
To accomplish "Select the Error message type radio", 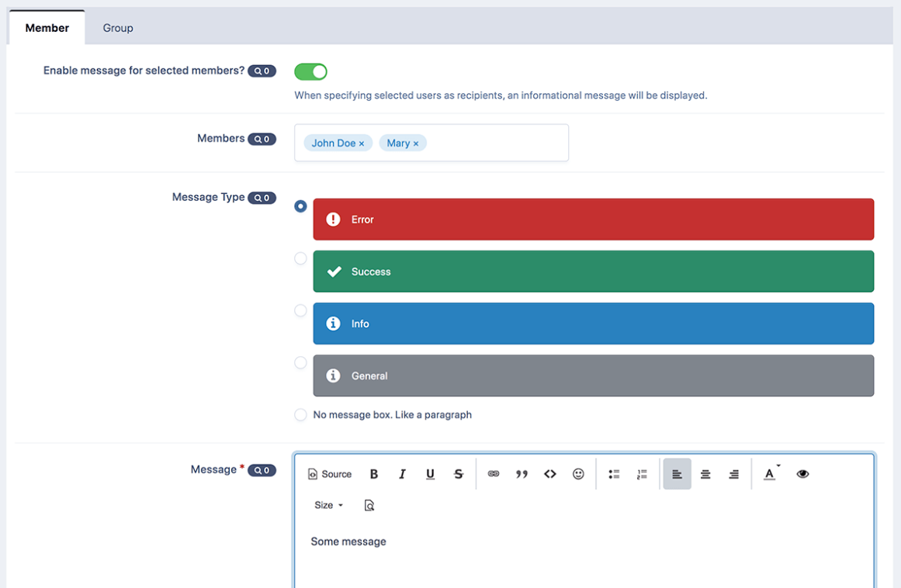I will coord(300,206).
